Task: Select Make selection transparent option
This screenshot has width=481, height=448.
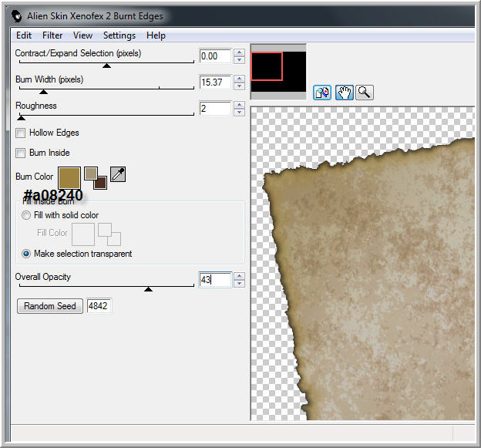Action: coord(26,254)
